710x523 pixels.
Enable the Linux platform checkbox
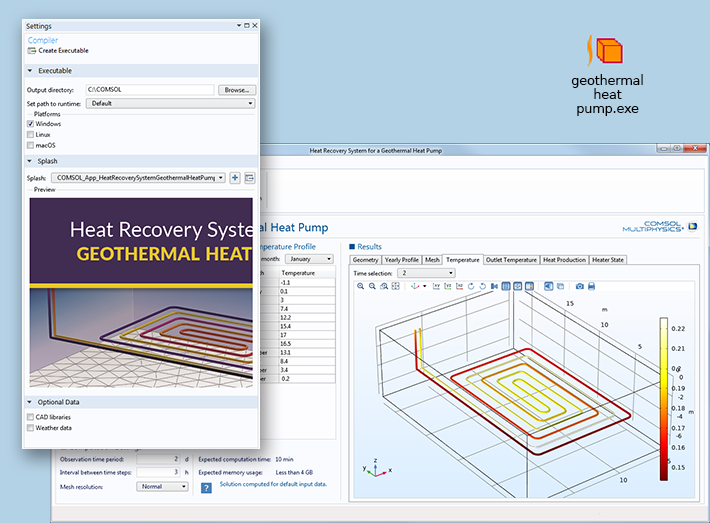[31, 134]
